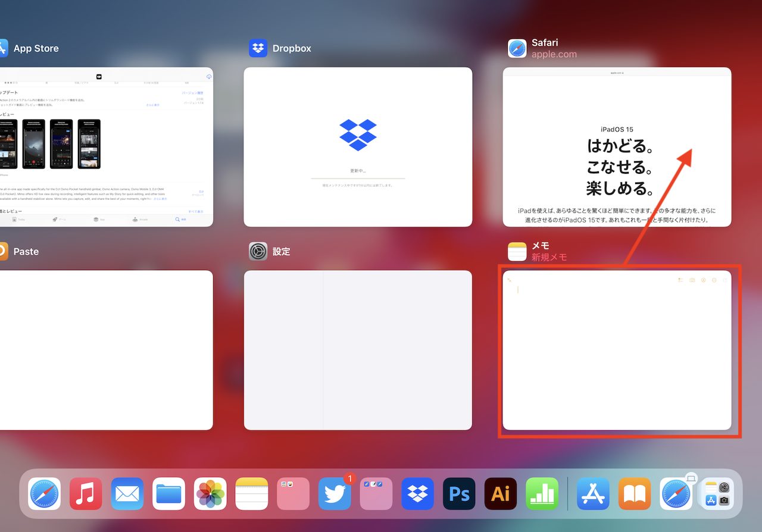
Task: Tap the markup pen icon in Notes card
Action: (703, 280)
